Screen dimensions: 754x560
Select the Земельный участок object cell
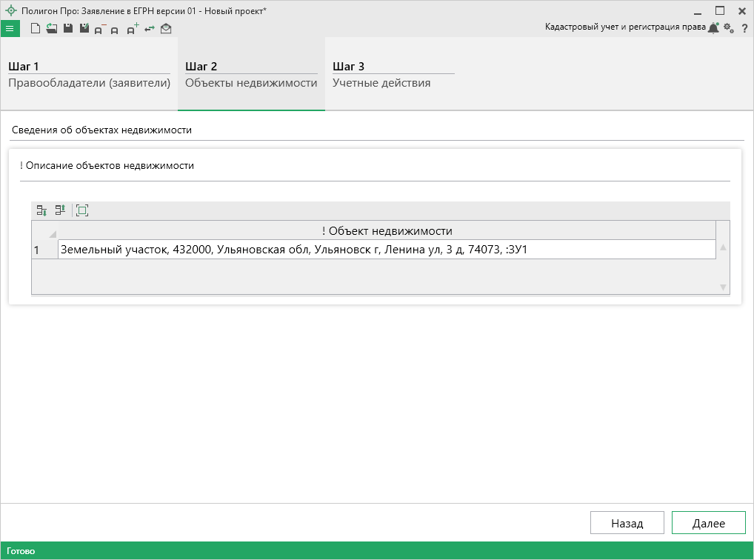[x=386, y=250]
